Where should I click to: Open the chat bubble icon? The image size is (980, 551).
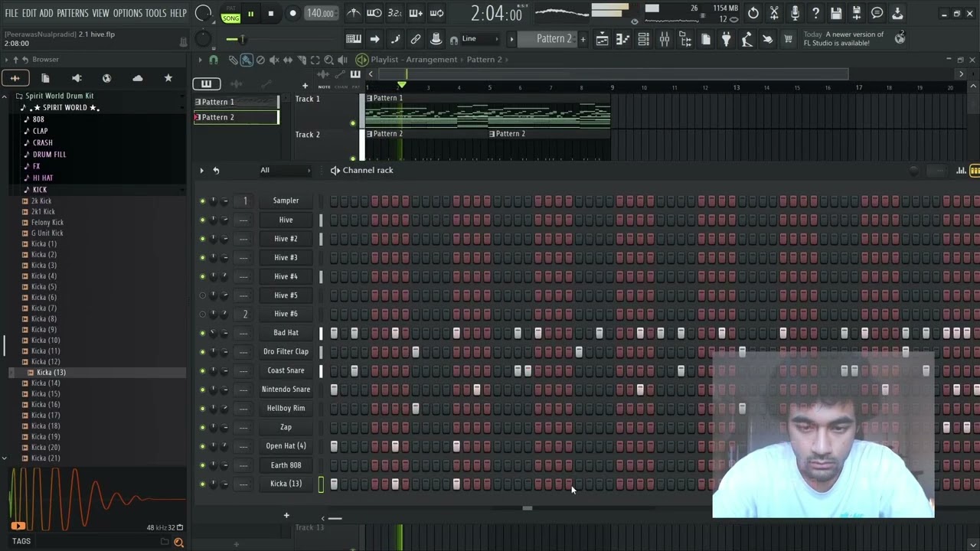pos(877,13)
